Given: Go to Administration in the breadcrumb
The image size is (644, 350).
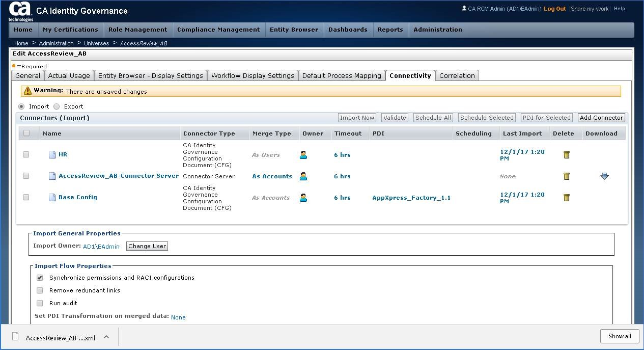Looking at the screenshot, I should pyautogui.click(x=56, y=43).
